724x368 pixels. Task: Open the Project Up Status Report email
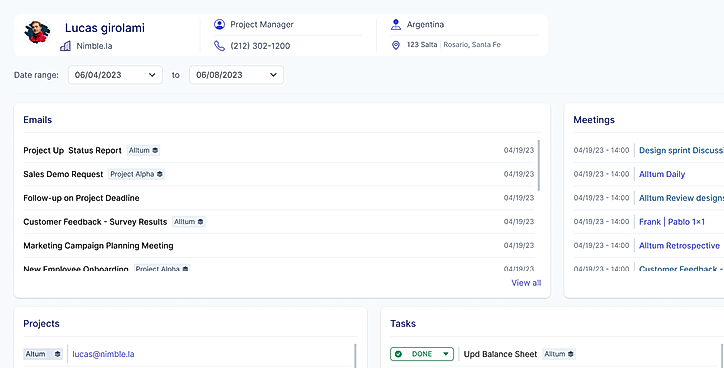(72, 151)
